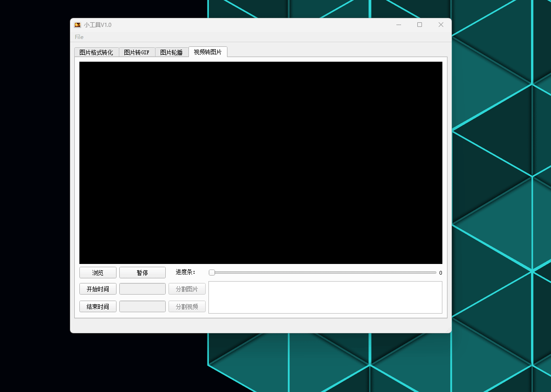Select the 视频转图片 tab

pos(207,51)
